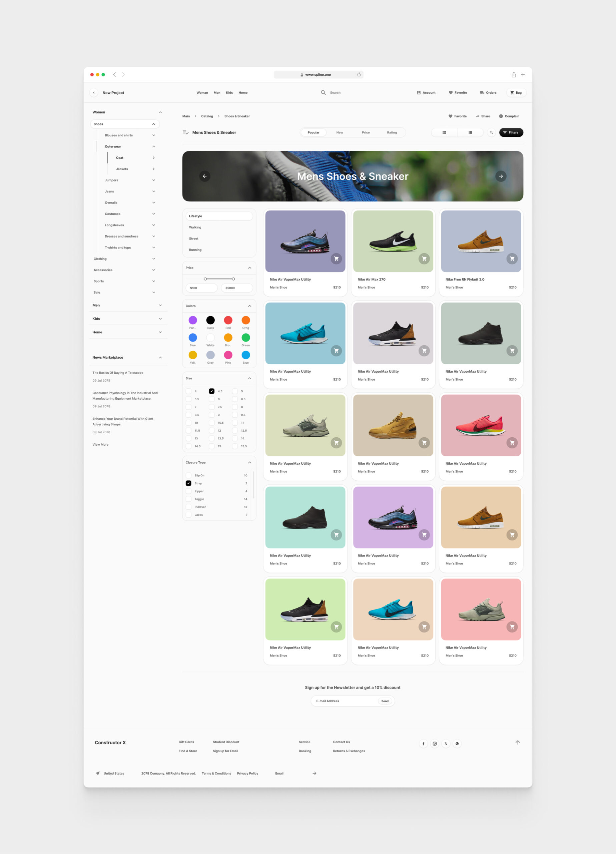The width and height of the screenshot is (616, 854).
Task: Open Instagram social icon in footer
Action: pyautogui.click(x=435, y=744)
